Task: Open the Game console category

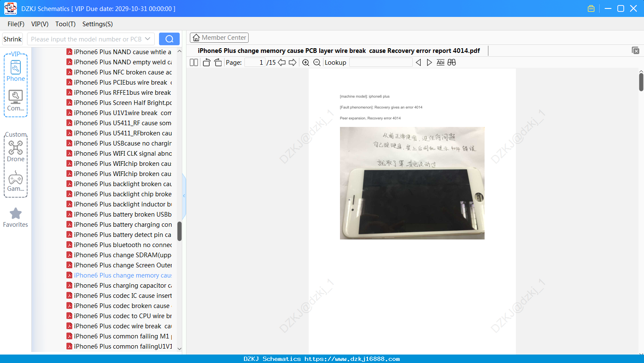Action: click(x=16, y=181)
